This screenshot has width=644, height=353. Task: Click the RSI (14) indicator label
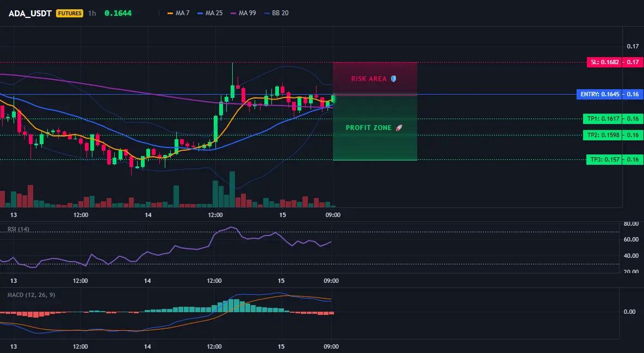(18, 229)
